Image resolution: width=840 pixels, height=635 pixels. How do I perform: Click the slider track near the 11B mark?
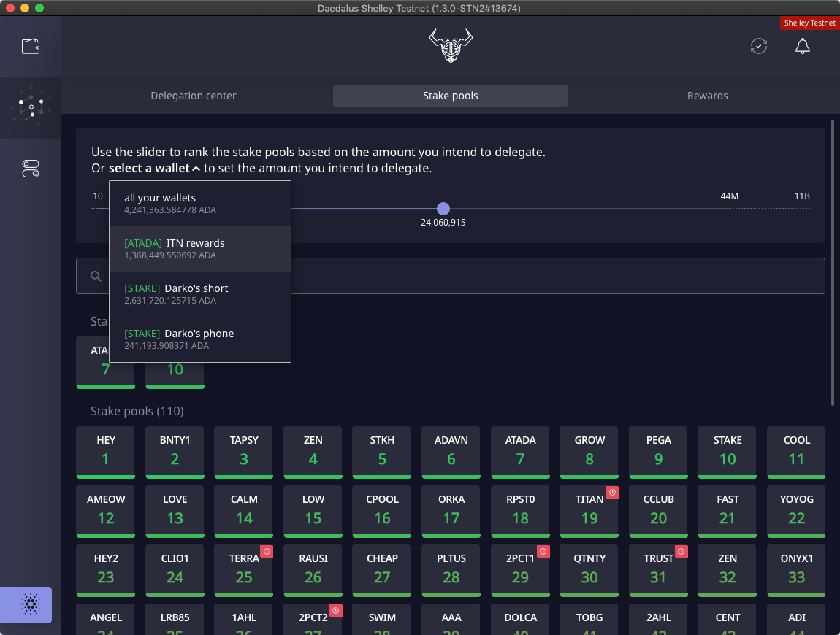click(801, 209)
